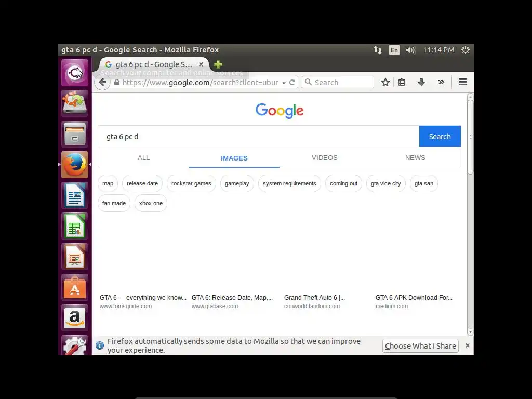This screenshot has height=399, width=532.
Task: Click medium.com source text
Action: pos(392,306)
